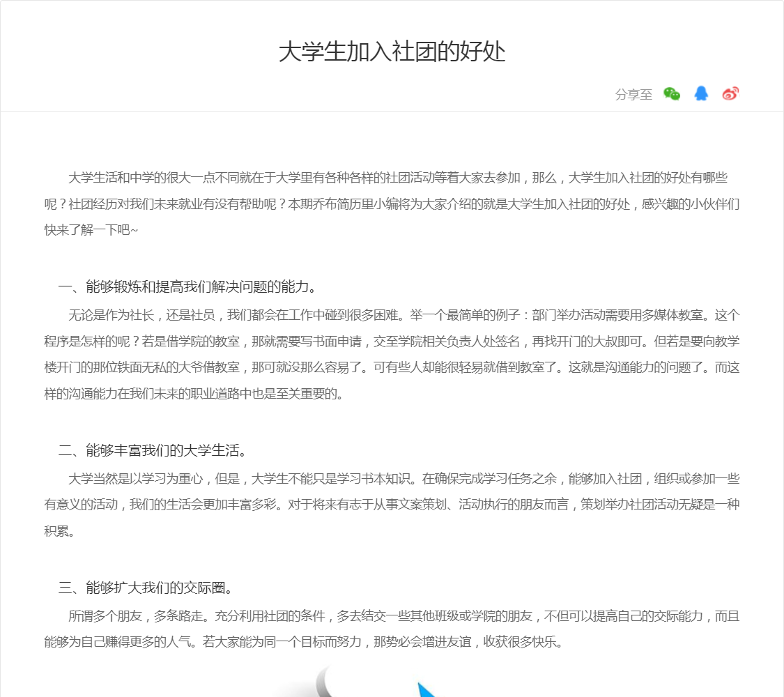Image resolution: width=784 pixels, height=697 pixels.
Task: Click the line starting 呢？社团经历对我们未来就业
Action: pyautogui.click(x=392, y=204)
